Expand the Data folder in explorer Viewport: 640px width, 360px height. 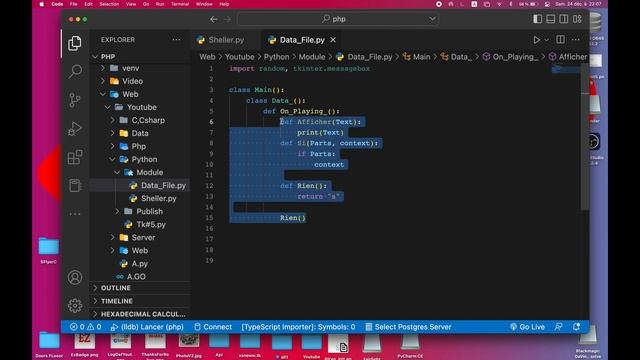click(x=113, y=133)
